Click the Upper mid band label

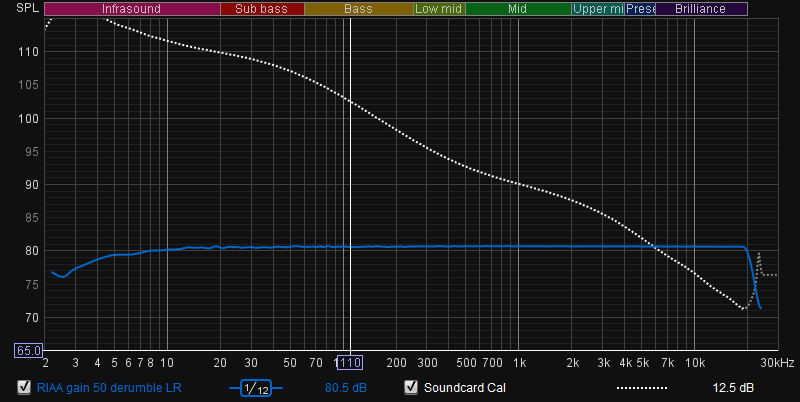[598, 9]
